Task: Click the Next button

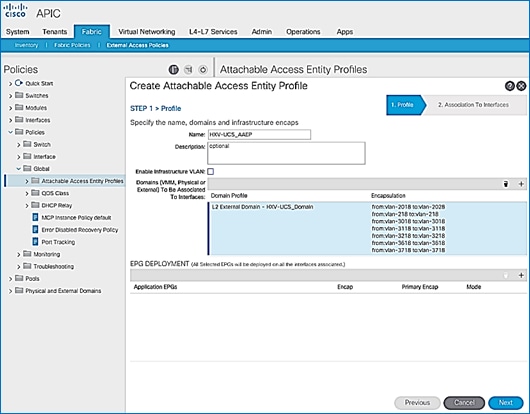Action: (x=506, y=403)
